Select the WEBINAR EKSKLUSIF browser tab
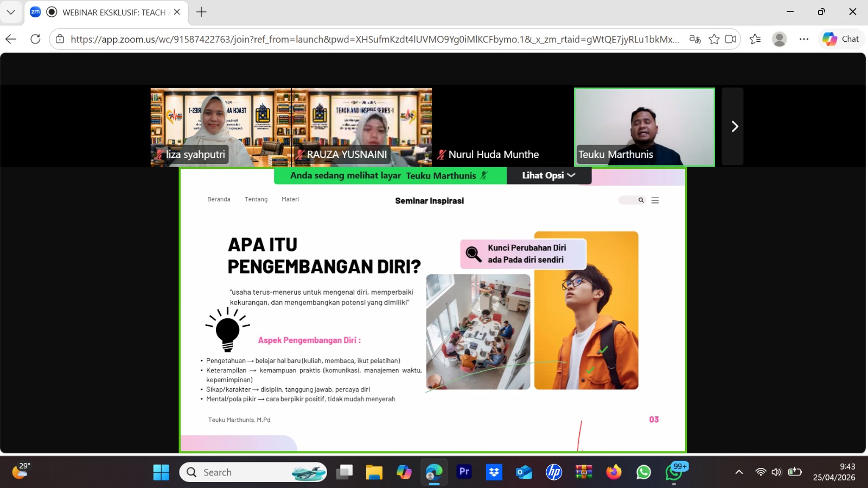Image resolution: width=868 pixels, height=488 pixels. point(108,12)
